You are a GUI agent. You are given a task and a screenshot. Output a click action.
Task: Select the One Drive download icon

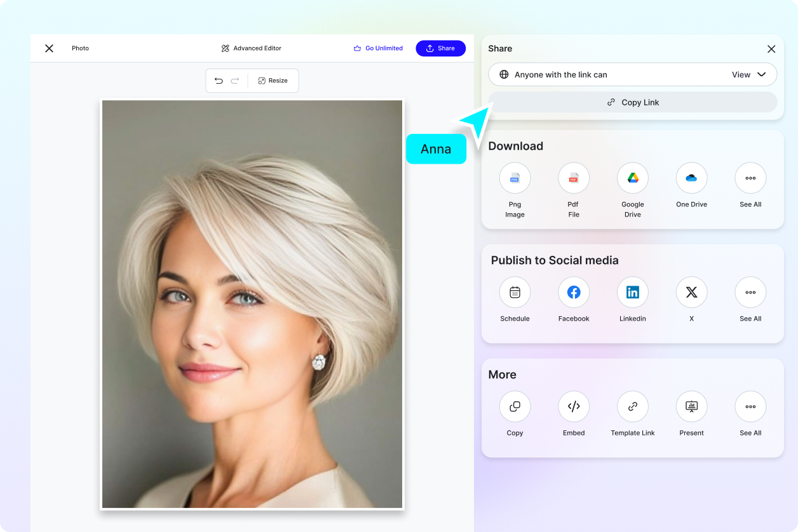(691, 178)
